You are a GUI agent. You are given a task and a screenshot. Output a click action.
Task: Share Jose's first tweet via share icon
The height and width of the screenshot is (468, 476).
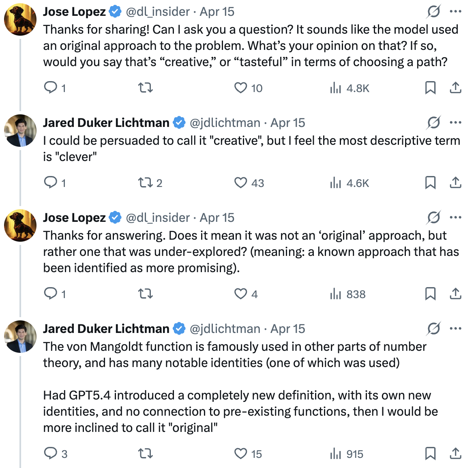pyautogui.click(x=456, y=88)
